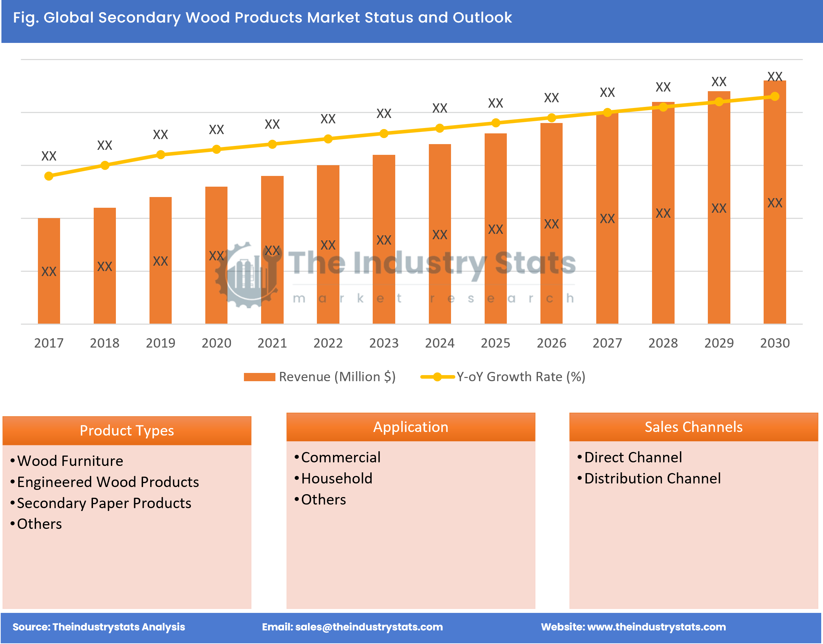This screenshot has width=823, height=644.
Task: Click the 'Y-oY Growth Rate (%)' legend label
Action: click(x=521, y=377)
